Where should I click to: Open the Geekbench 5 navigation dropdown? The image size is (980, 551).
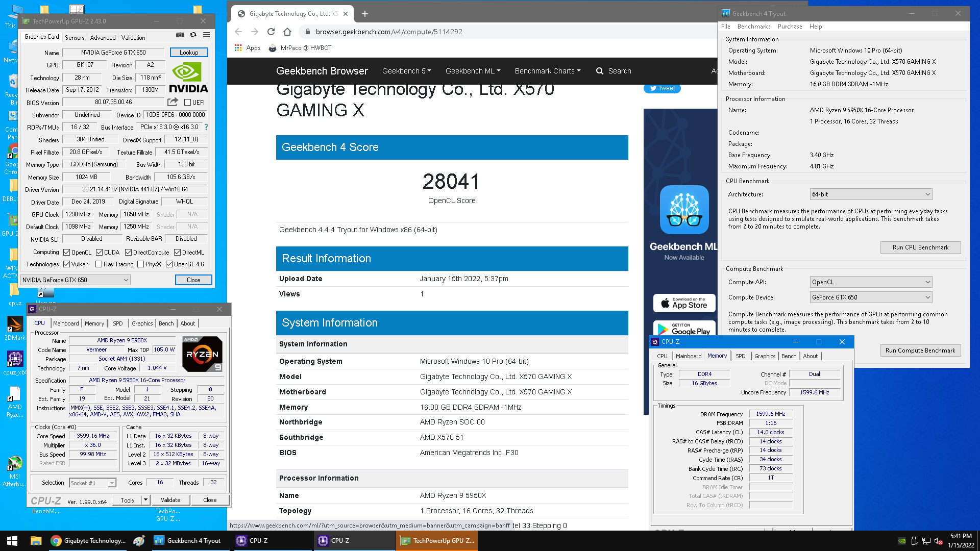point(406,71)
